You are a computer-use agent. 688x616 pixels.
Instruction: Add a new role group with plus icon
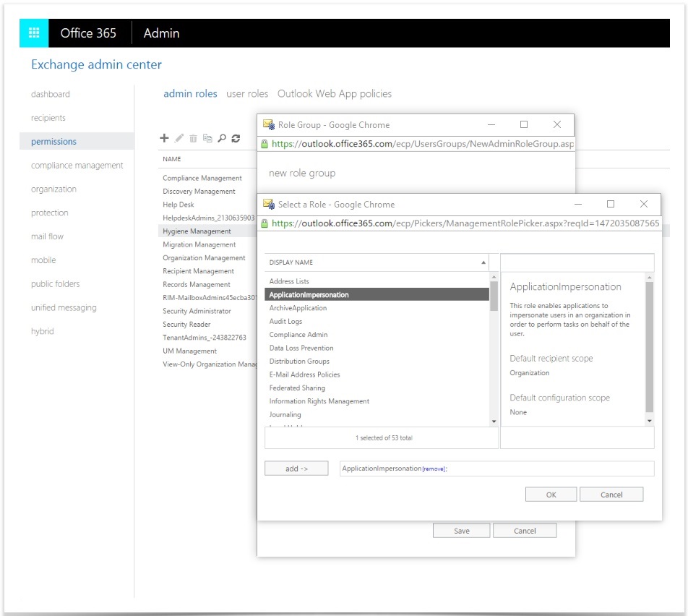click(164, 138)
